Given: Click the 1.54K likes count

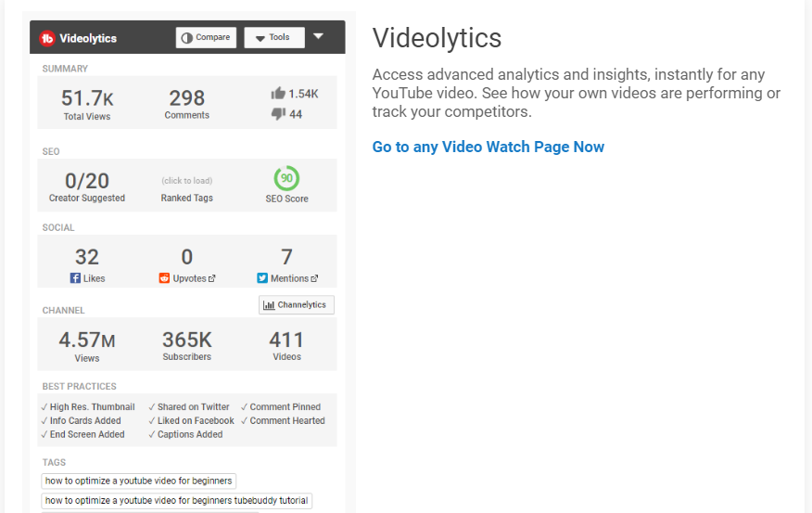Looking at the screenshot, I should tap(303, 94).
